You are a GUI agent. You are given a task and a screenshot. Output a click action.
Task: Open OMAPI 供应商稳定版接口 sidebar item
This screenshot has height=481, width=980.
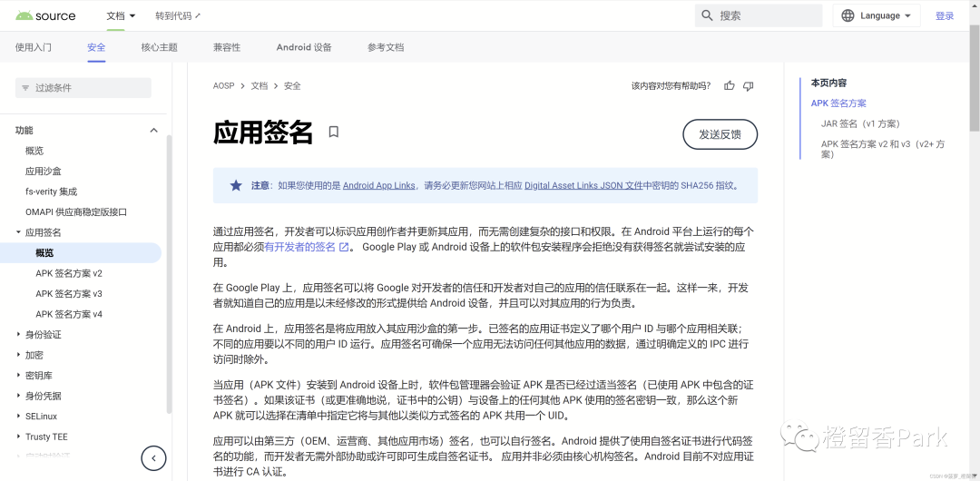[x=76, y=212]
